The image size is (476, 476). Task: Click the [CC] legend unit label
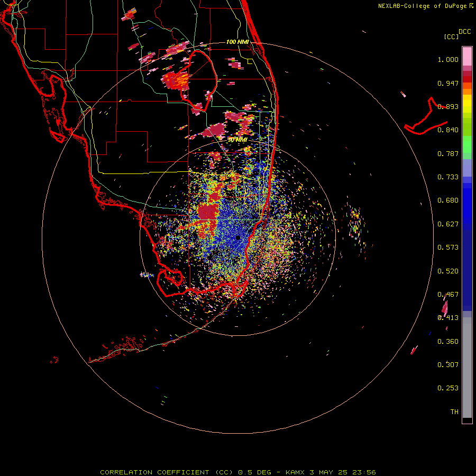451,36
